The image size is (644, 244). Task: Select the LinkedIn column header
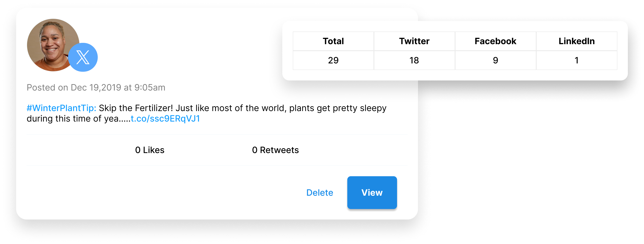[577, 41]
